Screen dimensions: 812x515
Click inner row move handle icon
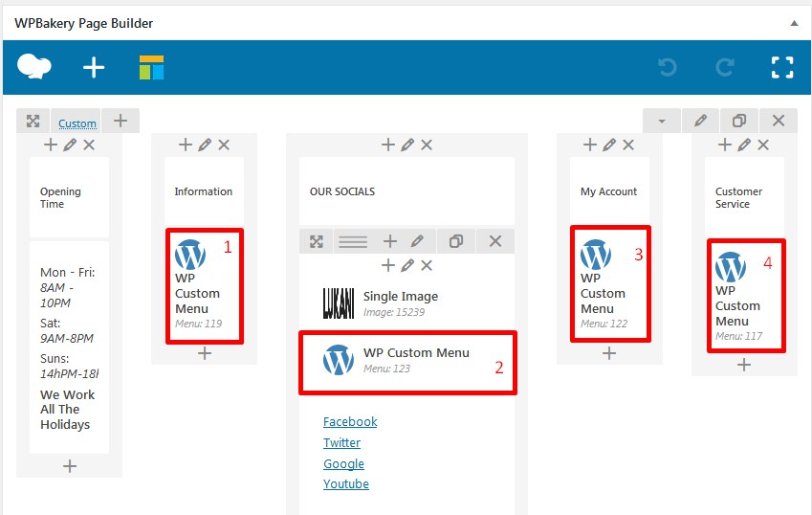coord(317,241)
